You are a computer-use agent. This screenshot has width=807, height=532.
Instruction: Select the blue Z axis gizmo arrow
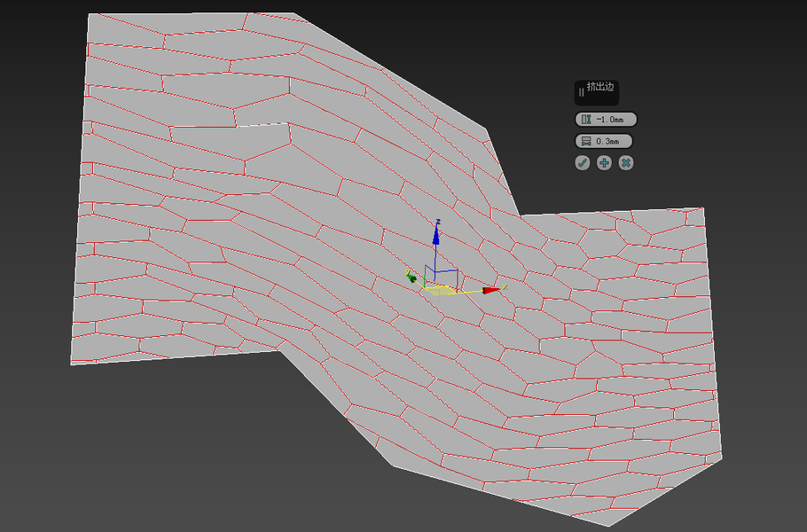tap(436, 234)
